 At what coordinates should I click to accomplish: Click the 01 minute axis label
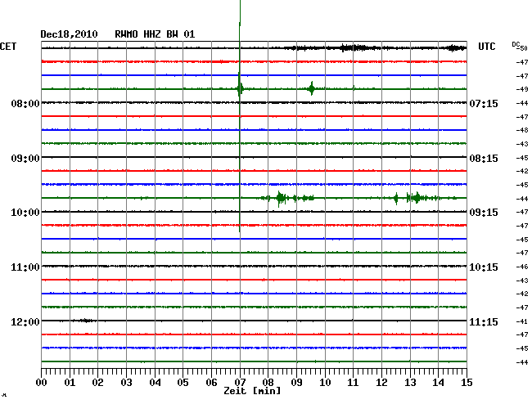[70, 383]
